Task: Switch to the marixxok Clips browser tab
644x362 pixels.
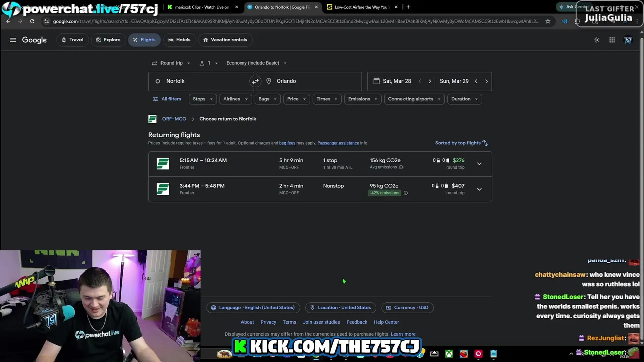Action: point(202,7)
